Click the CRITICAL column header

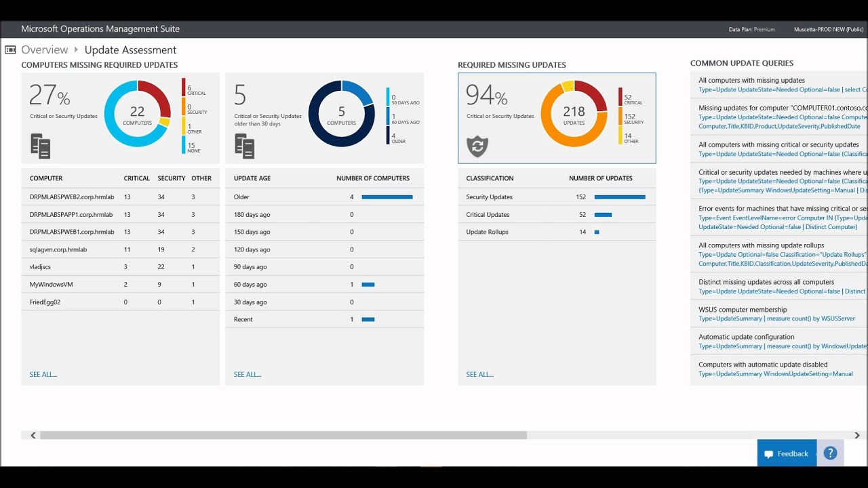point(137,178)
